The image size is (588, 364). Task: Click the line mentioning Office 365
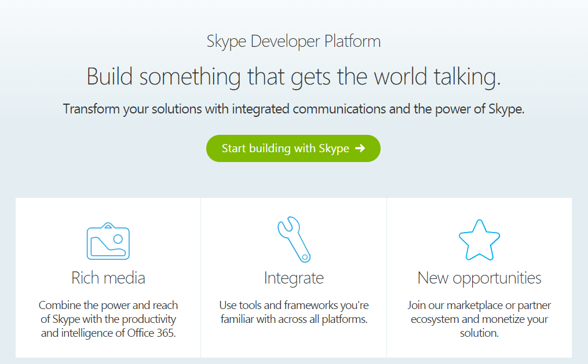[x=108, y=333]
